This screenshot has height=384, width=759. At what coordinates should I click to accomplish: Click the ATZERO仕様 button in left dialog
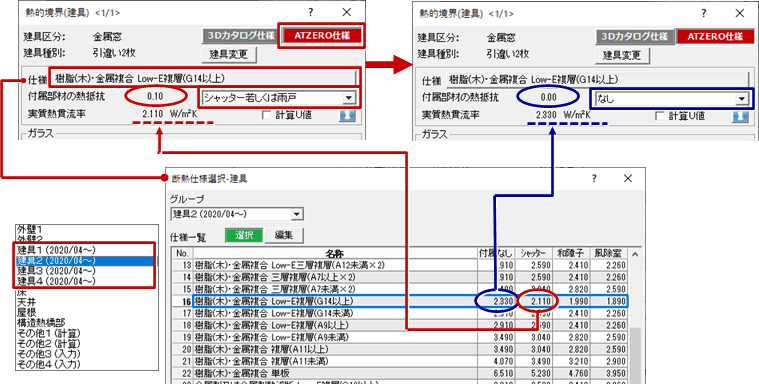point(322,35)
